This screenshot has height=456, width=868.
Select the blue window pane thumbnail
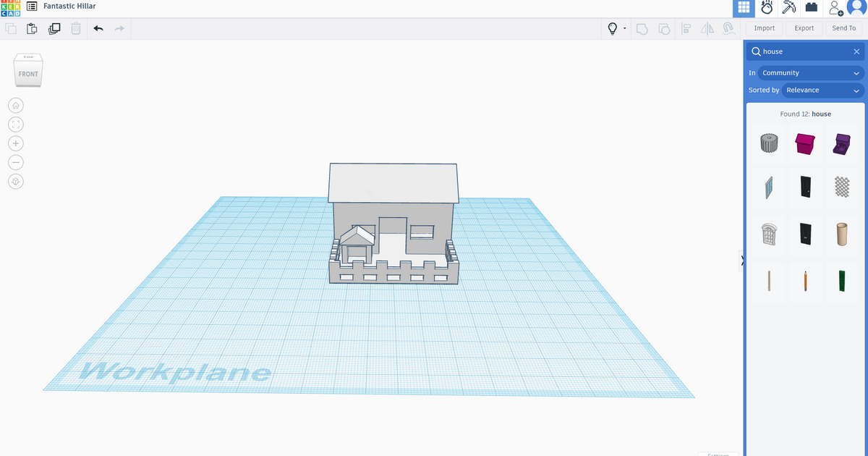(x=770, y=187)
